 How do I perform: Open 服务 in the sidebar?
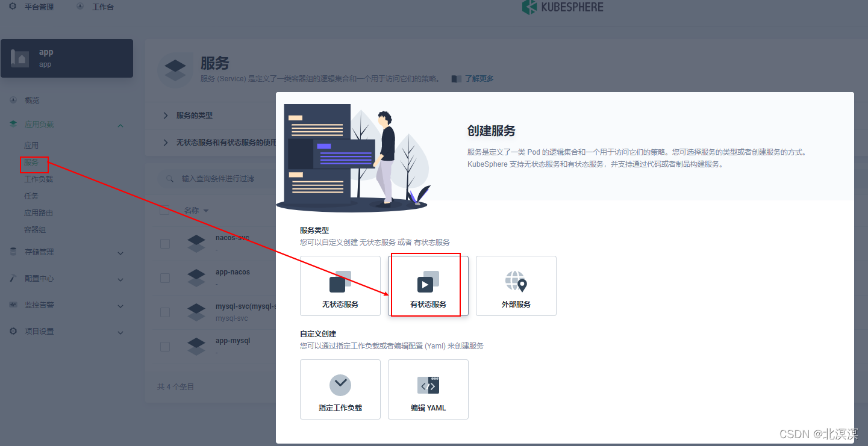click(x=31, y=162)
